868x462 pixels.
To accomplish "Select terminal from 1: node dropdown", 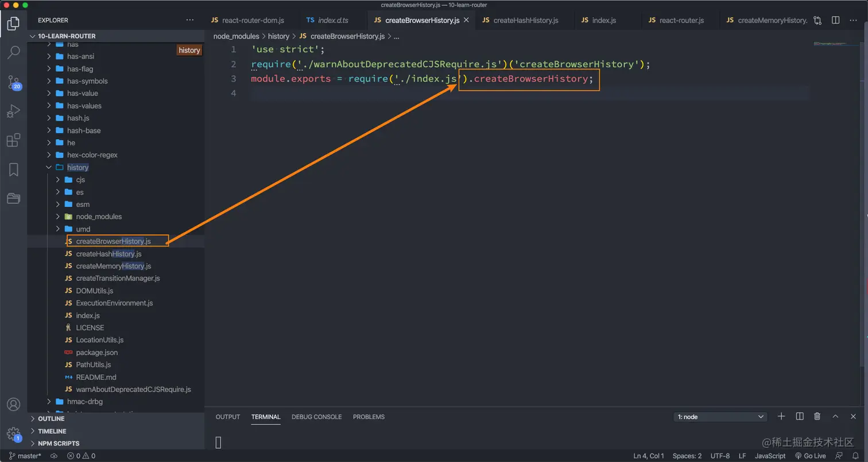I will (720, 417).
